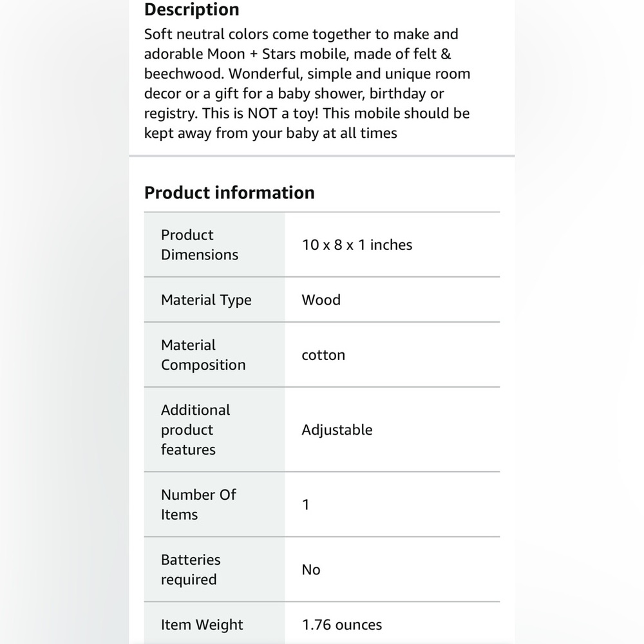Click the Wood material value
This screenshot has height=644, width=644.
(321, 300)
